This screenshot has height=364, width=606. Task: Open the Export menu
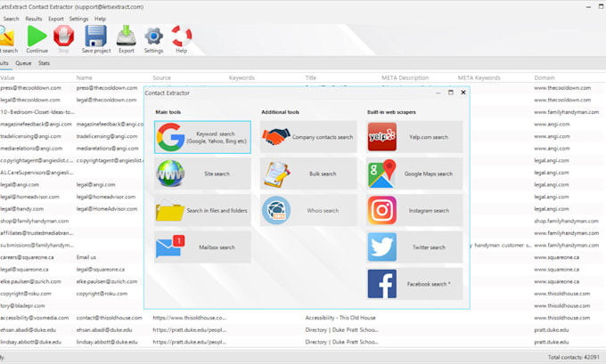(x=55, y=19)
